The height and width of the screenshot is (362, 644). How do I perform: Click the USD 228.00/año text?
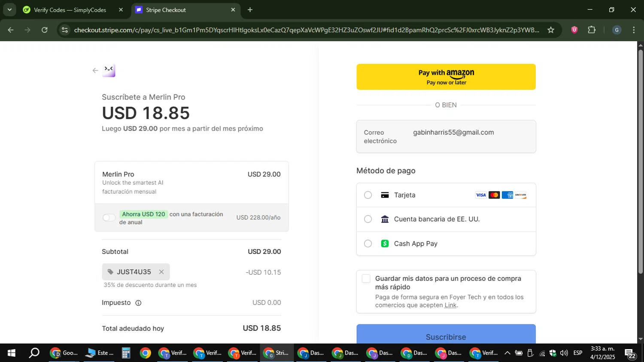258,218
